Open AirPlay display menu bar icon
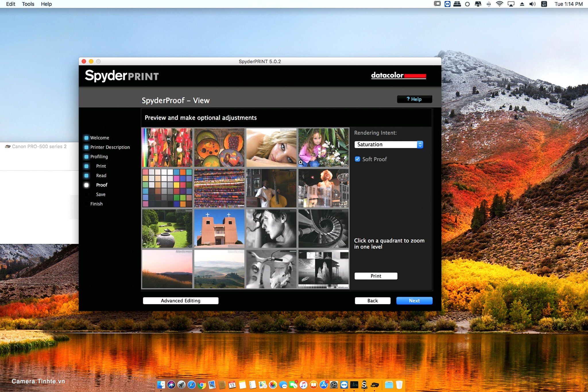This screenshot has height=392, width=588. tap(511, 4)
